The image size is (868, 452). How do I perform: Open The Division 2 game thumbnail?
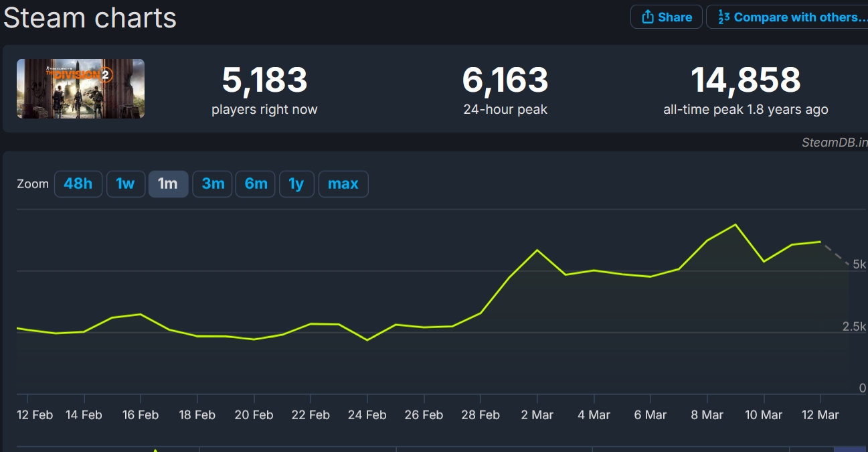pyautogui.click(x=80, y=88)
